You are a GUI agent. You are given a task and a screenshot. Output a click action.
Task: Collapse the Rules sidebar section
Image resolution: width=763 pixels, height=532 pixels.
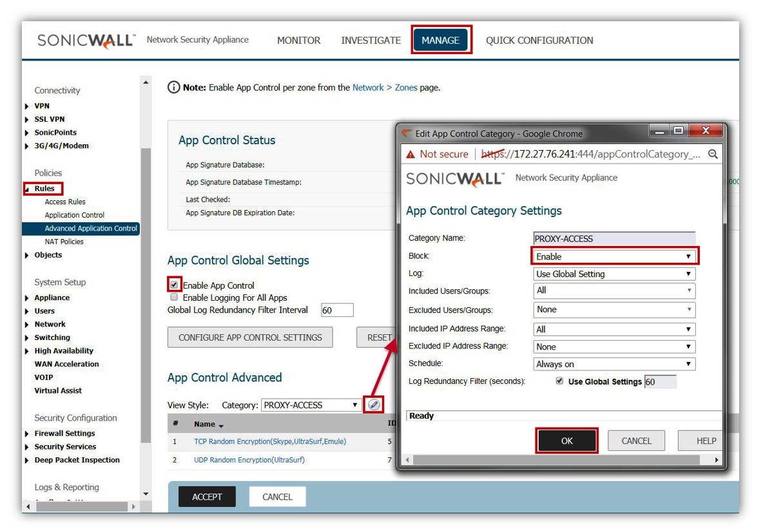click(27, 189)
